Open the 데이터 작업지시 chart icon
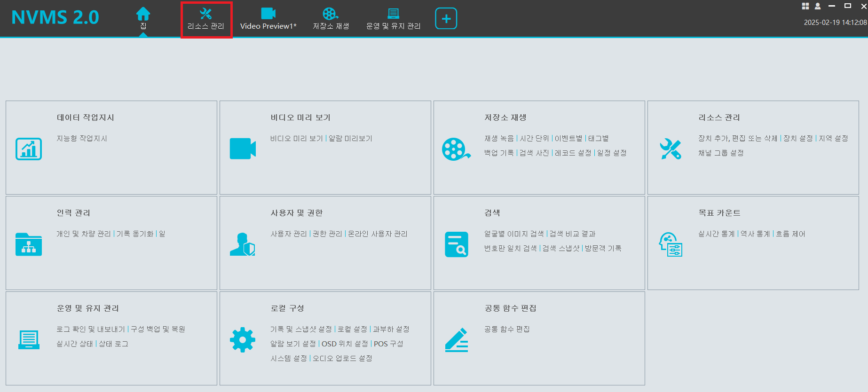The width and height of the screenshot is (868, 392). (x=29, y=149)
